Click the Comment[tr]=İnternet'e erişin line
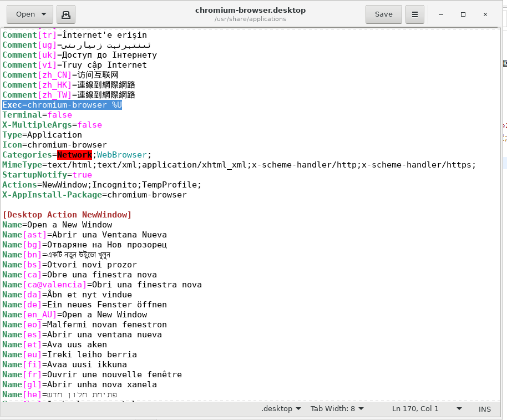This screenshot has height=420, width=507. point(75,35)
